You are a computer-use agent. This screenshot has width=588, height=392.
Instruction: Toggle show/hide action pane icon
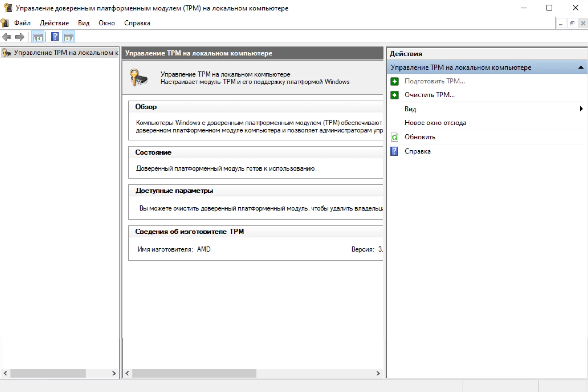coord(69,37)
